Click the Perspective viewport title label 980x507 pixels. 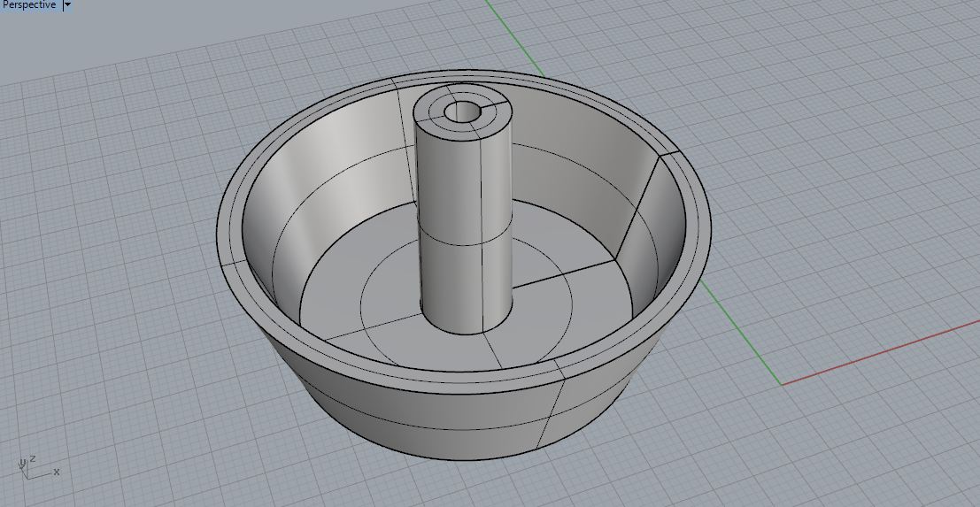(28, 5)
